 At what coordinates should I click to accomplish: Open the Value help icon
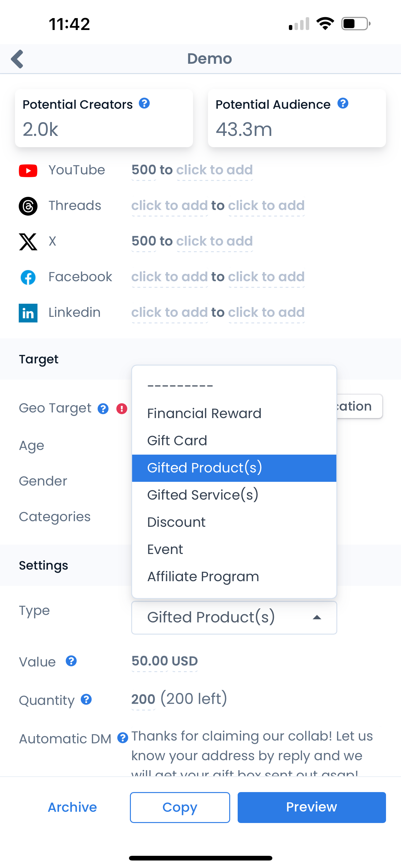tap(71, 661)
